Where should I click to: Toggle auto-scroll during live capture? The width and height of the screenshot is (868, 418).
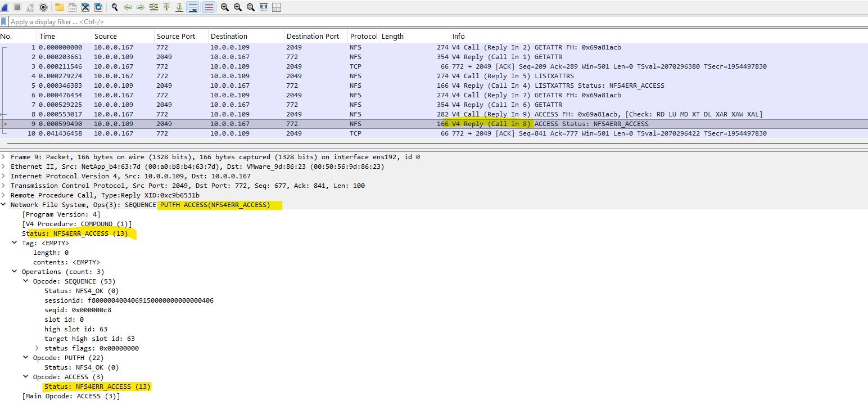[193, 7]
